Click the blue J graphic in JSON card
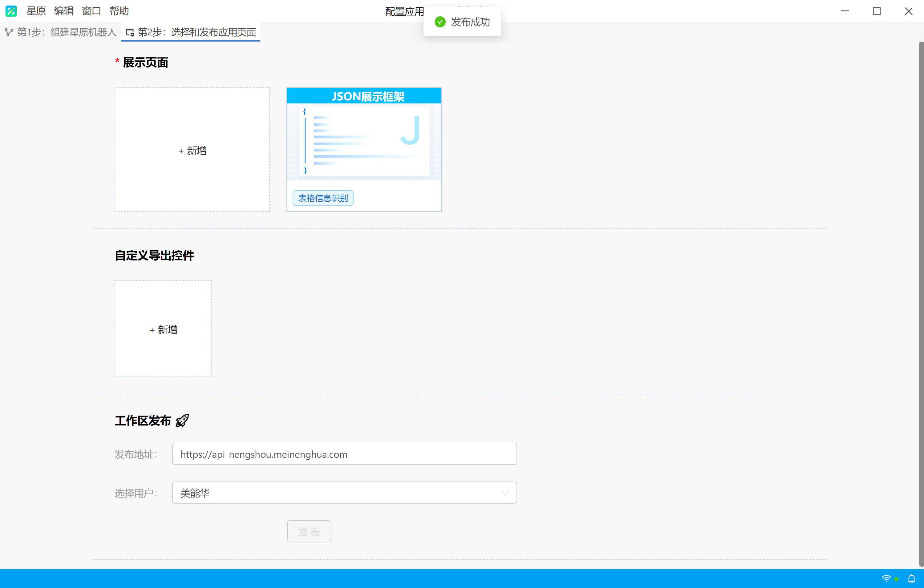924x588 pixels. [410, 130]
